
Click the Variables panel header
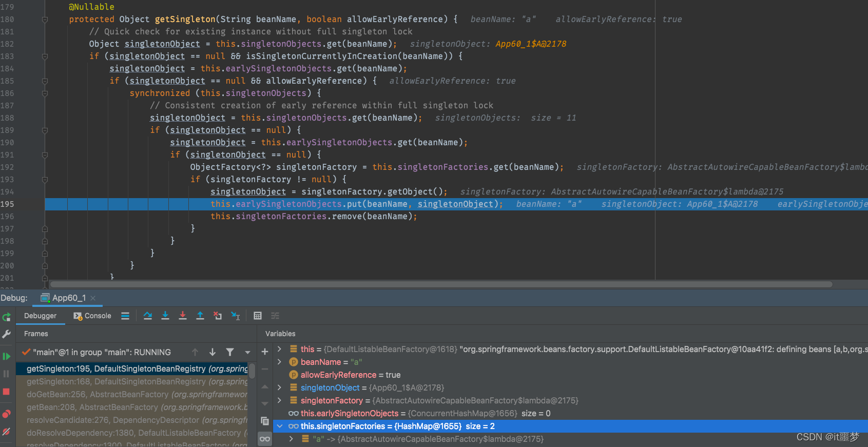click(x=280, y=334)
